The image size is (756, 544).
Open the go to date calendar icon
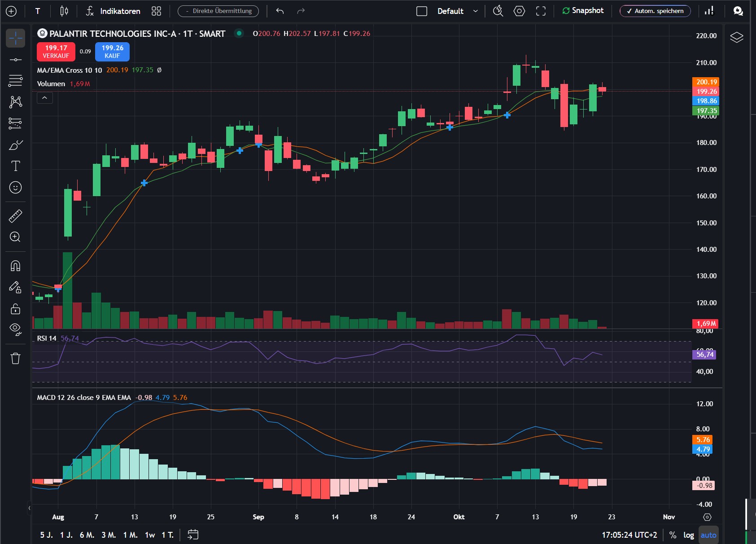[193, 535]
